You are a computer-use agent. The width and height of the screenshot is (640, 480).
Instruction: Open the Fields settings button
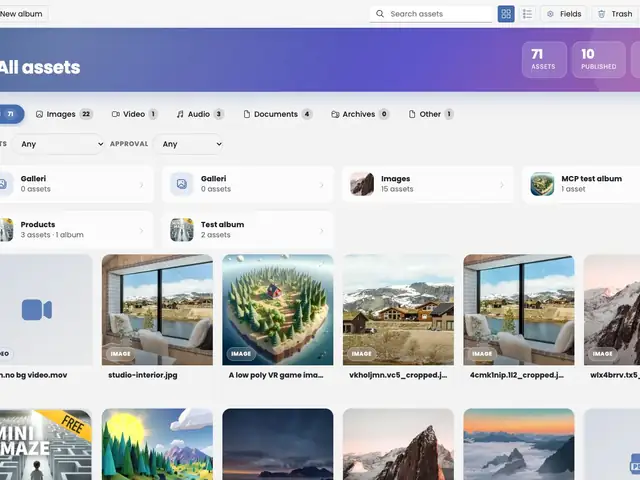564,14
